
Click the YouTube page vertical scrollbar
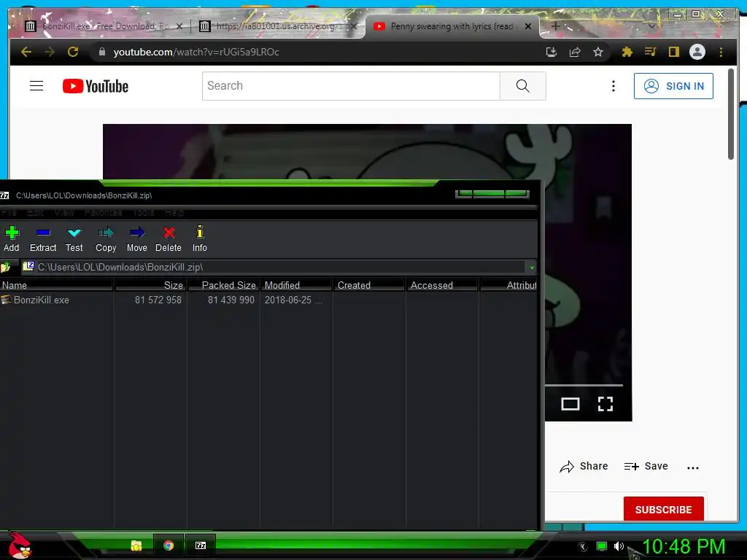pos(731,114)
